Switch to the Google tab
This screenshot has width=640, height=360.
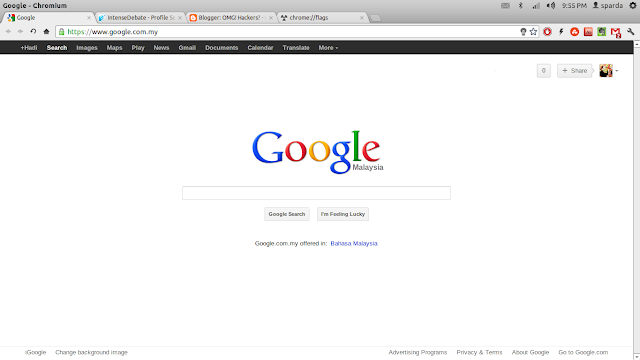click(48, 18)
